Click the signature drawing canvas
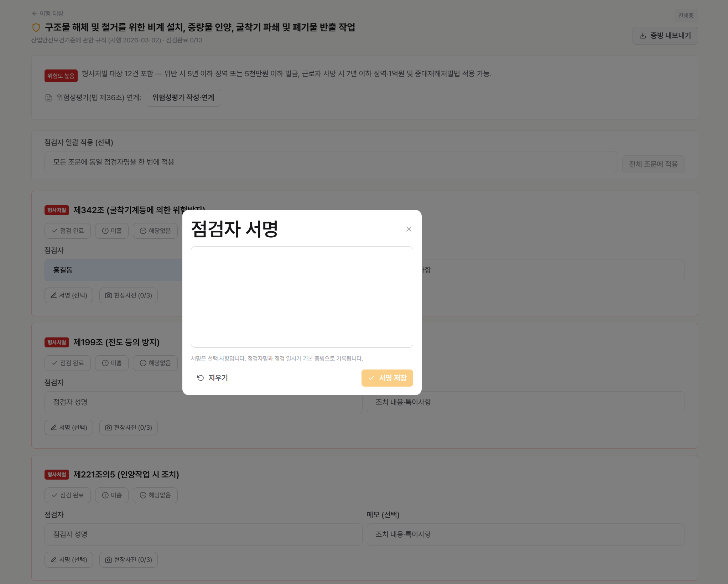 pyautogui.click(x=302, y=297)
